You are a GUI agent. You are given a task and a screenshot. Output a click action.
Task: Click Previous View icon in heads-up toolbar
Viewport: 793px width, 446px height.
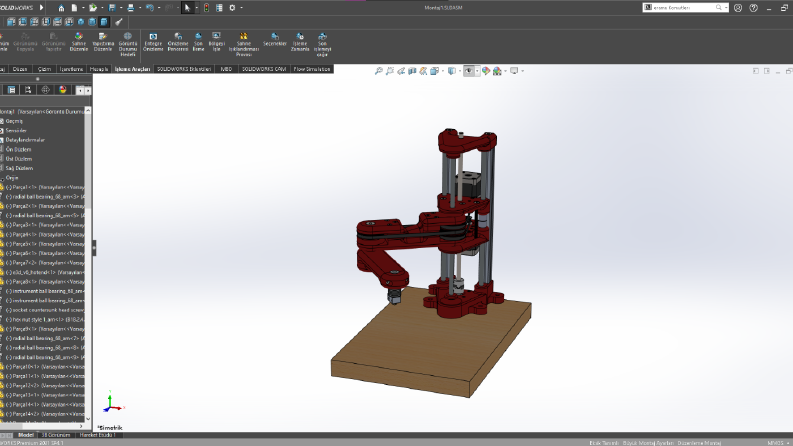401,71
